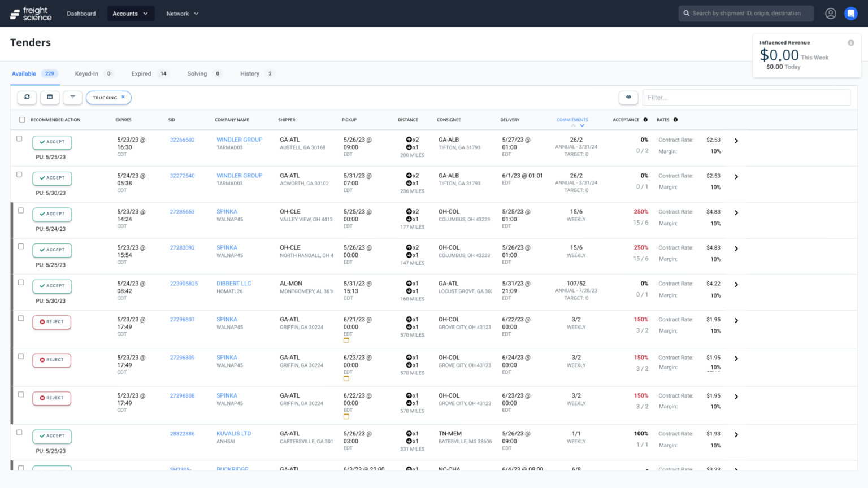Click the Rates column info icon
Screen dimensions: 868x488
tap(676, 120)
